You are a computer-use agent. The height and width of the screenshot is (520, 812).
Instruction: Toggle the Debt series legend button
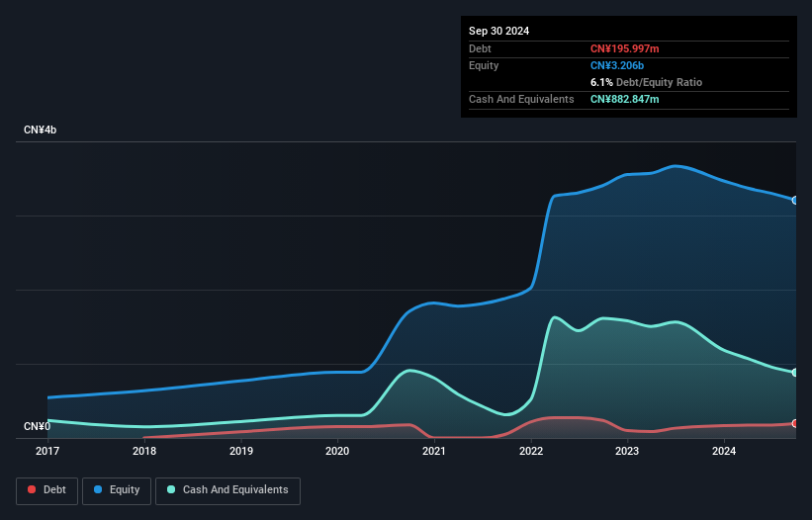(47, 490)
